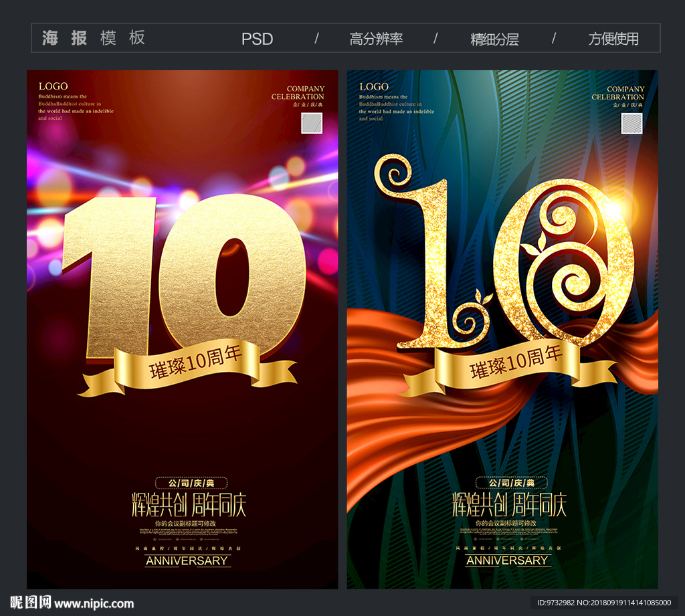The height and width of the screenshot is (616, 685).
Task: Click the gold ribbon banner on right poster
Action: 508,369
